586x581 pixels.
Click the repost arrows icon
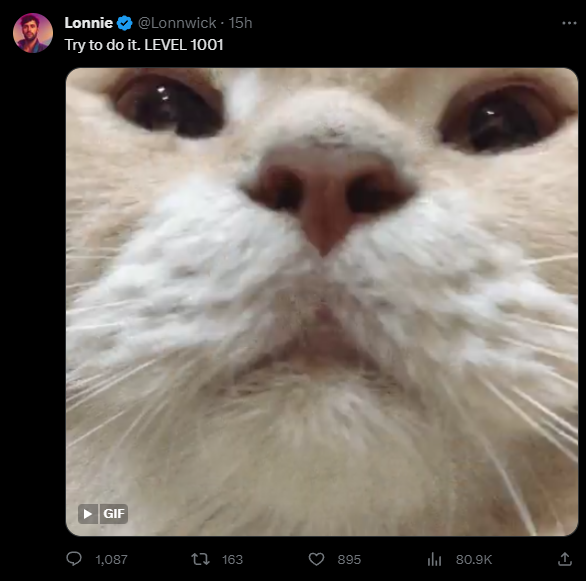pos(200,559)
